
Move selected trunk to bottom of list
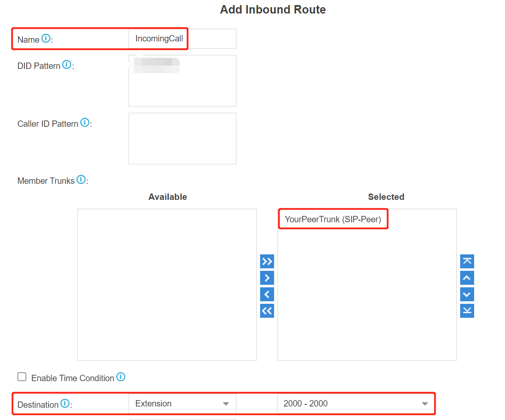coord(467,311)
